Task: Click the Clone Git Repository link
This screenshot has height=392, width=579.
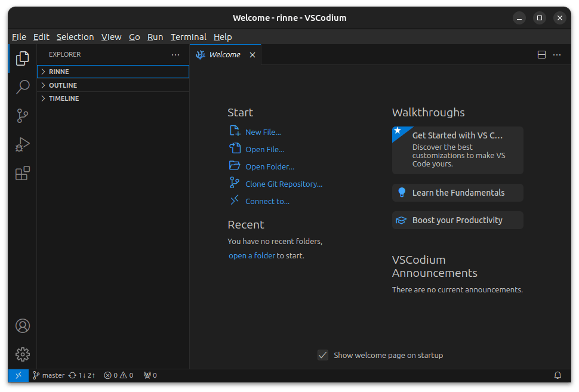Action: (x=284, y=184)
